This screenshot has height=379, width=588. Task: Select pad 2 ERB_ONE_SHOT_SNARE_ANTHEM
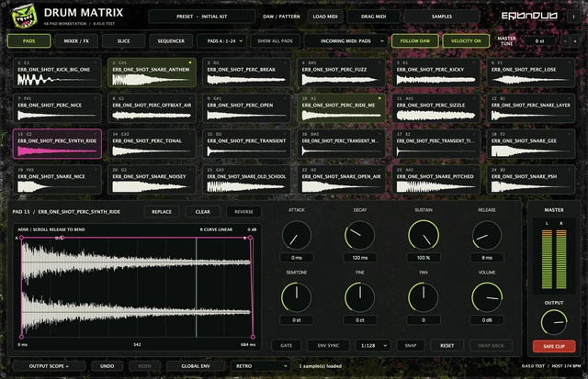[152, 72]
